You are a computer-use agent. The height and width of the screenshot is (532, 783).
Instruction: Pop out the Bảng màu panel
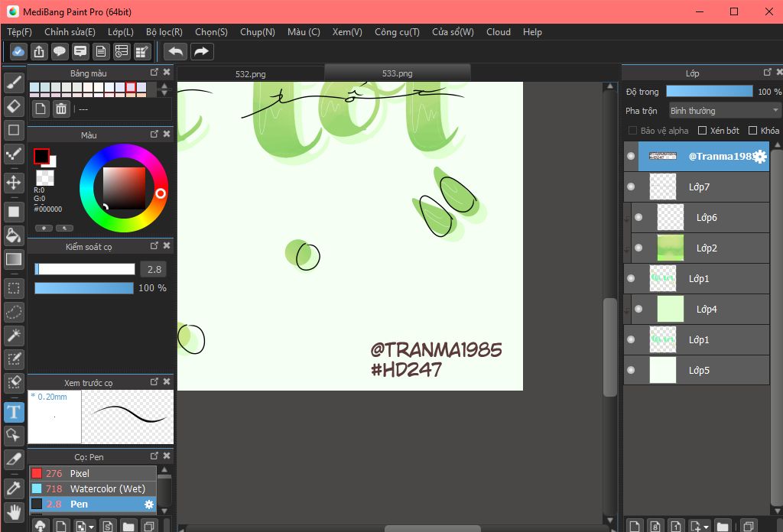[x=154, y=73]
